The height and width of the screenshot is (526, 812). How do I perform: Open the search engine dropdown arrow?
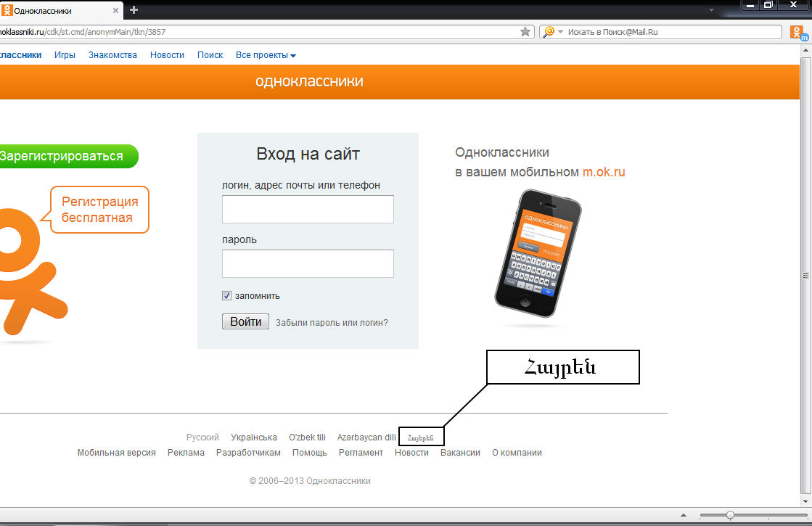coord(560,32)
